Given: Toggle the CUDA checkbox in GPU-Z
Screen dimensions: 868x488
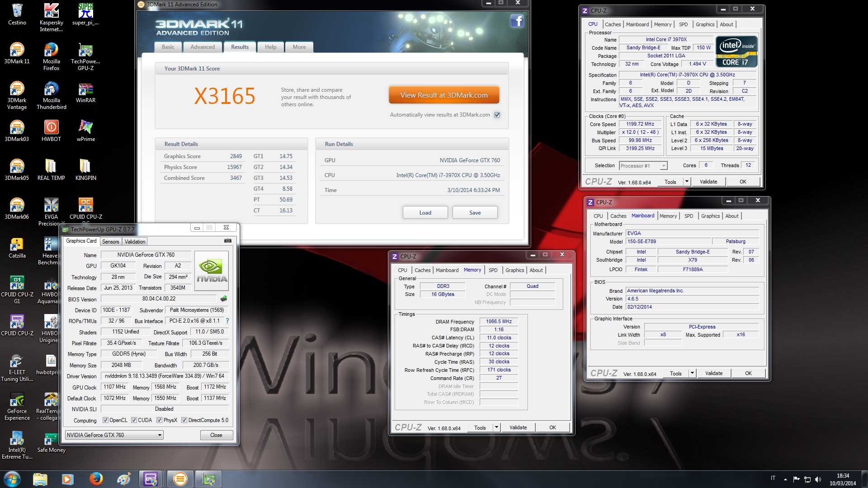Looking at the screenshot, I should (x=134, y=420).
